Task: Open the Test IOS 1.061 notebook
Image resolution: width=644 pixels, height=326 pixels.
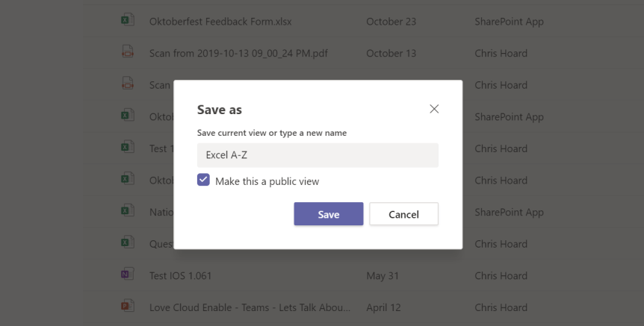Action: [180, 276]
